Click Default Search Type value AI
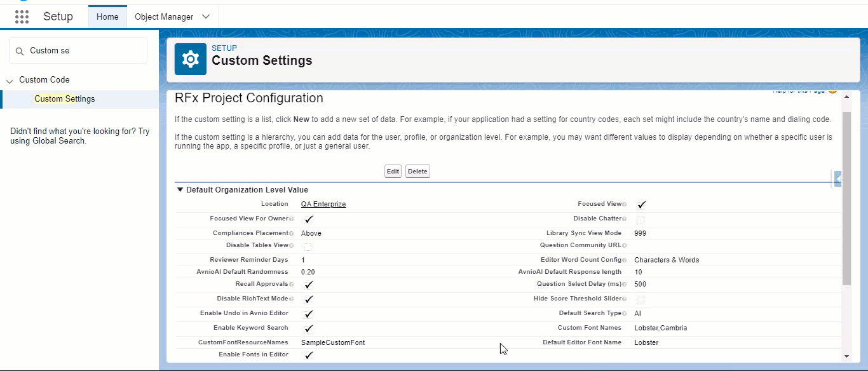This screenshot has width=868, height=371. 638,314
